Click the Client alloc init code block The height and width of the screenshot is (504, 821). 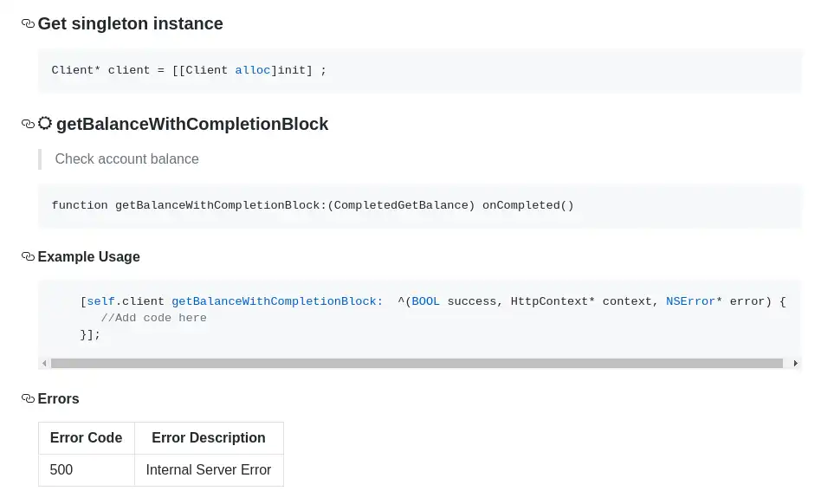pos(189,70)
